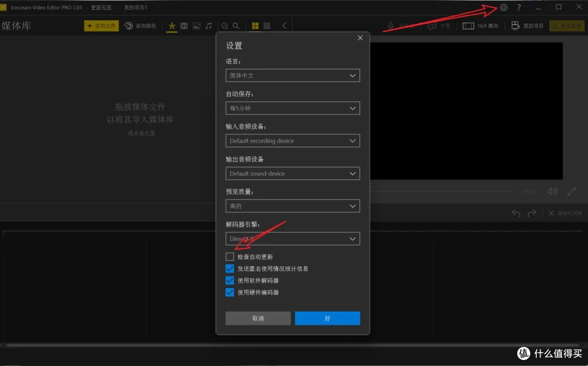Uncheck 发送匿名使用情况统计信息
Screen dimensions: 588x366
230,269
